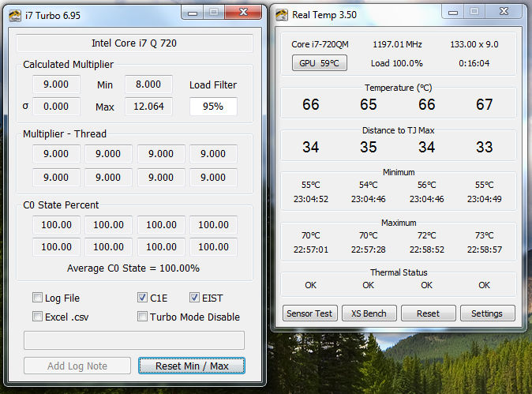
Task: Click the log note text field
Action: (134, 340)
